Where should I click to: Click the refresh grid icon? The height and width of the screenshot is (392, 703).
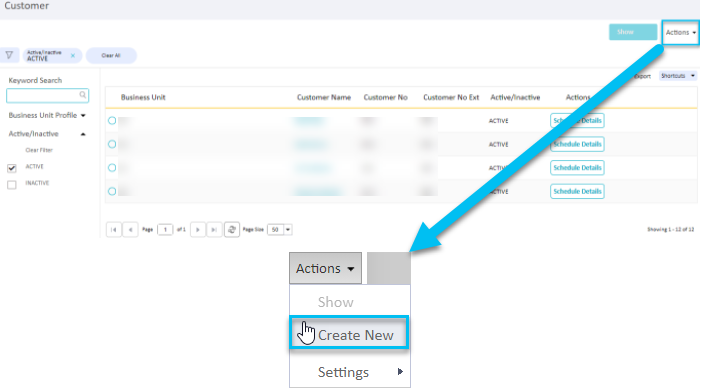[232, 230]
